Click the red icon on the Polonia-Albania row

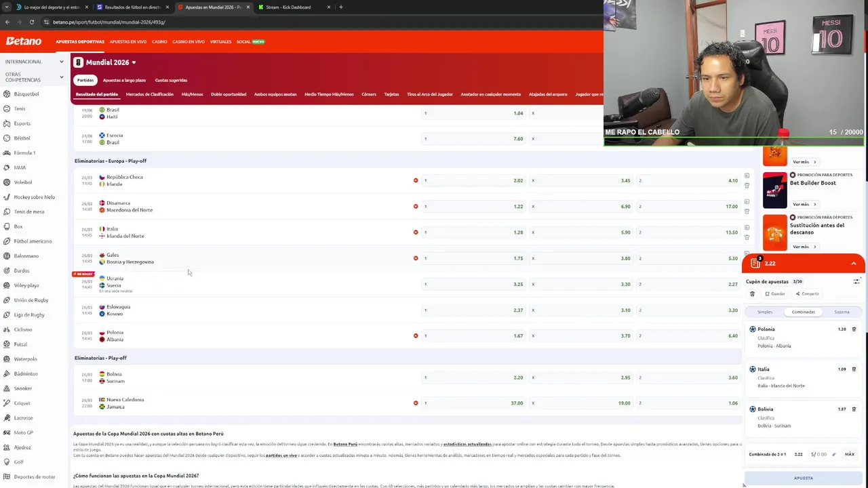(x=416, y=335)
